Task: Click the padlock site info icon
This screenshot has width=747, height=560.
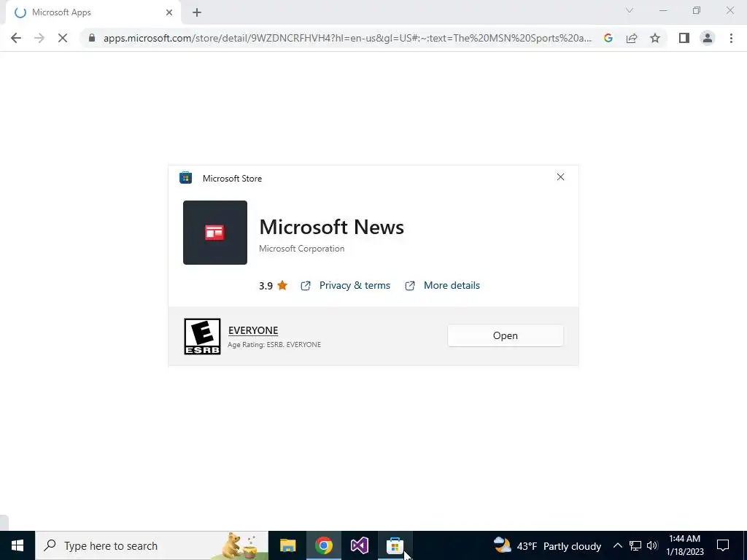Action: coord(92,38)
